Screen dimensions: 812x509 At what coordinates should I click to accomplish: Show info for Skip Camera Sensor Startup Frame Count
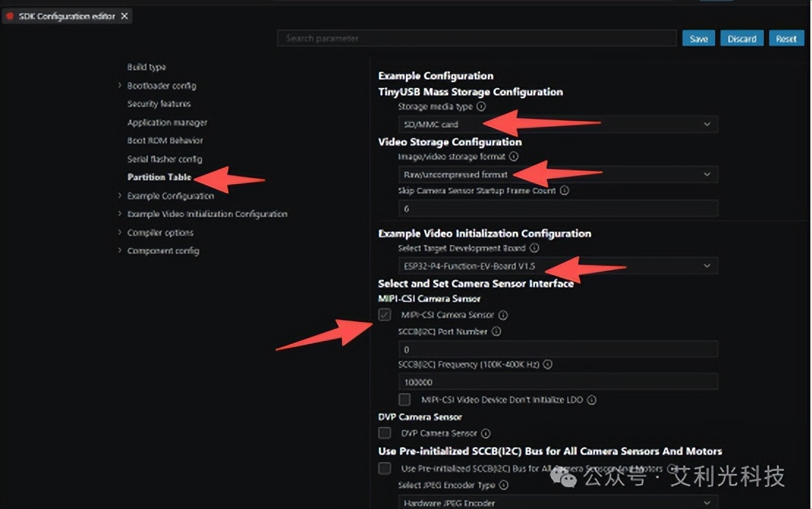564,190
